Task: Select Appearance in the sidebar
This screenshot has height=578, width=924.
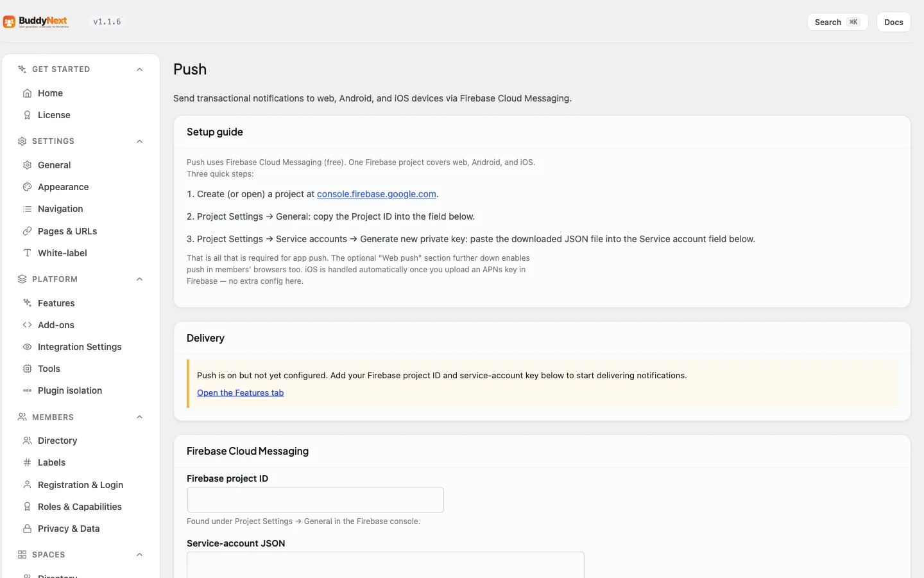Action: (81, 187)
